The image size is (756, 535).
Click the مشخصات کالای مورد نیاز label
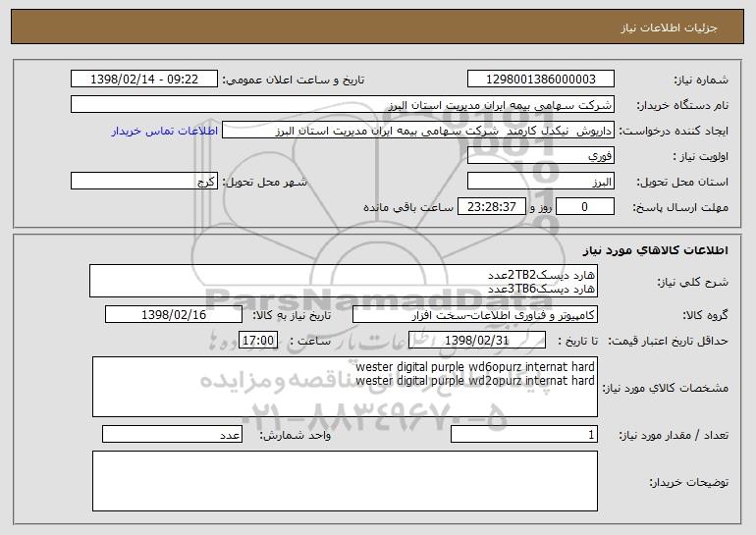tap(666, 388)
